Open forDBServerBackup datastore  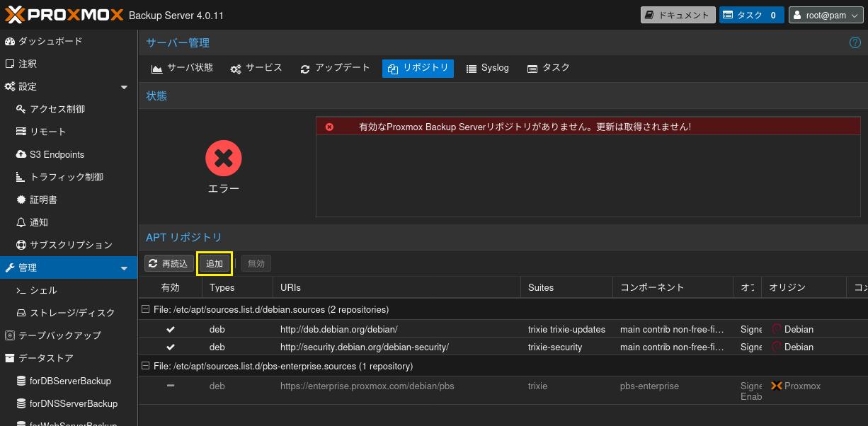[x=70, y=381]
